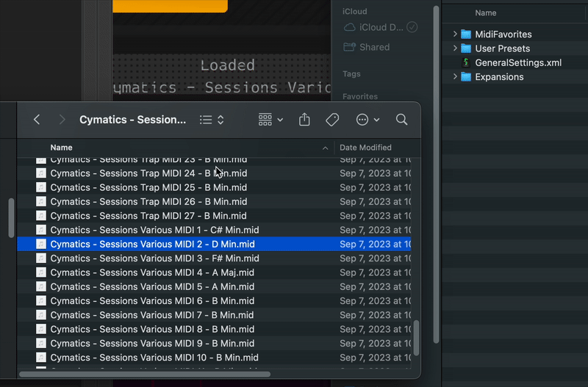The height and width of the screenshot is (387, 588).
Task: Sort by Date Modified column header
Action: point(365,148)
